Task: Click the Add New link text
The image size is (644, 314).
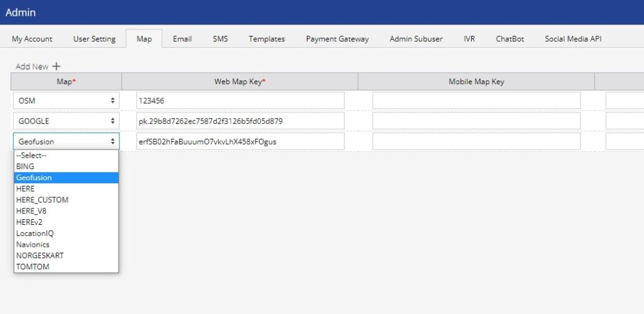Action: tap(32, 67)
